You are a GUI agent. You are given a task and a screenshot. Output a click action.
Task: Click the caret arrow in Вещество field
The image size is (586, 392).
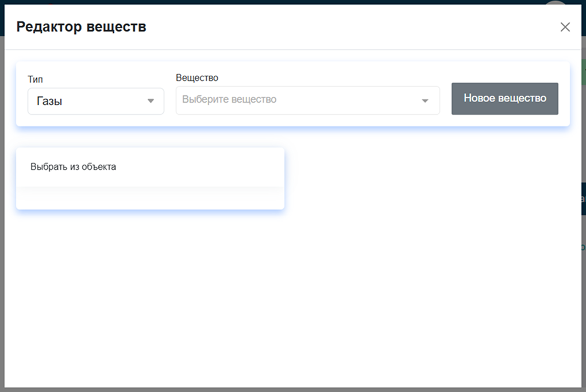point(425,101)
